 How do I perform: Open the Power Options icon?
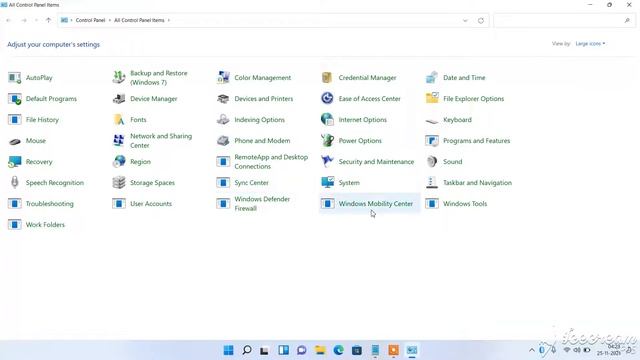click(327, 140)
